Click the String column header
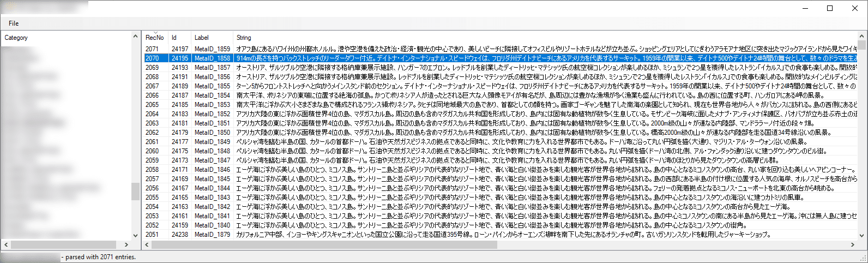Image resolution: width=868 pixels, height=263 pixels. pyautogui.click(x=545, y=38)
